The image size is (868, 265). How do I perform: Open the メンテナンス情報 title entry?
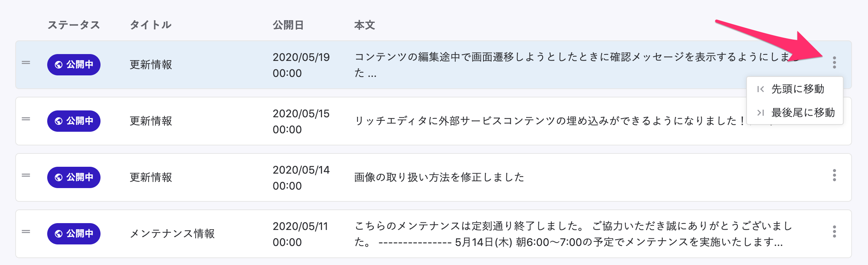172,234
